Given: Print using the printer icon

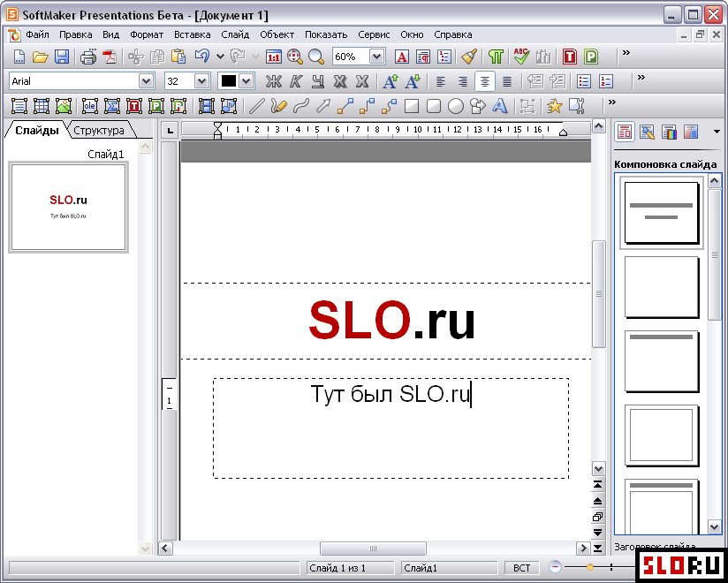Looking at the screenshot, I should coord(88,57).
